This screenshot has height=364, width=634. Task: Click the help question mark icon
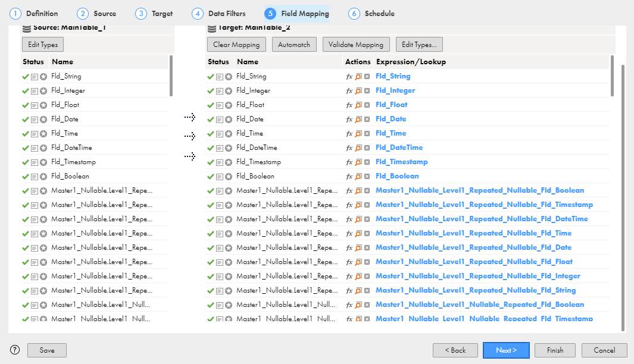[15, 350]
